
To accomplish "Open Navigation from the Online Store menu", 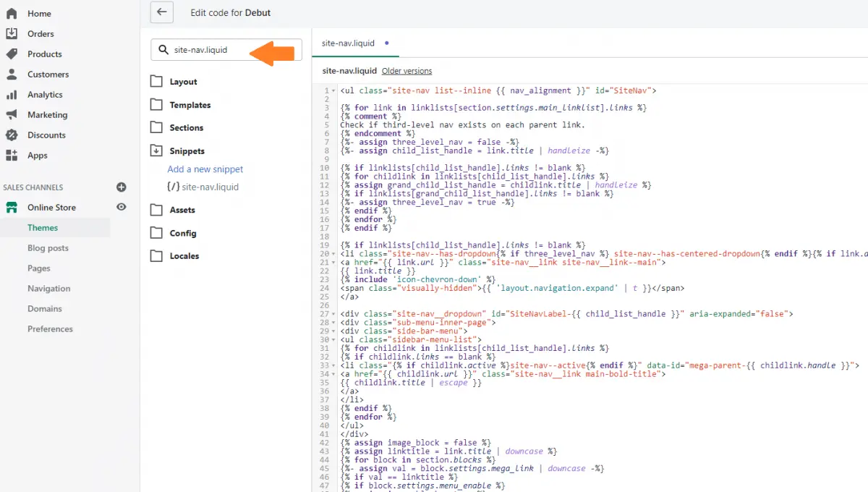I will (48, 288).
